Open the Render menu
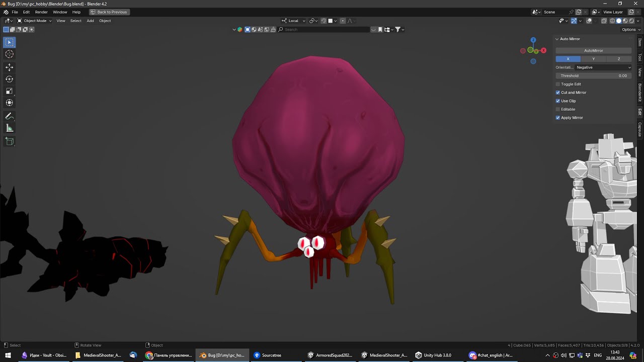 point(41,12)
